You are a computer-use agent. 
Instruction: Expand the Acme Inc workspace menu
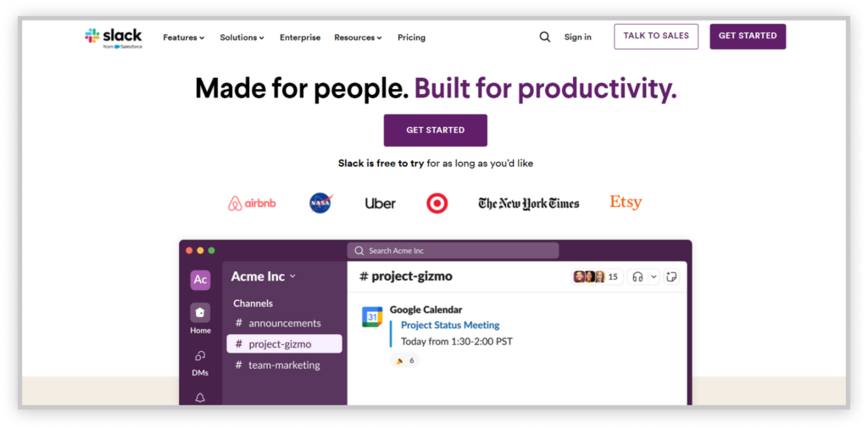(x=264, y=276)
